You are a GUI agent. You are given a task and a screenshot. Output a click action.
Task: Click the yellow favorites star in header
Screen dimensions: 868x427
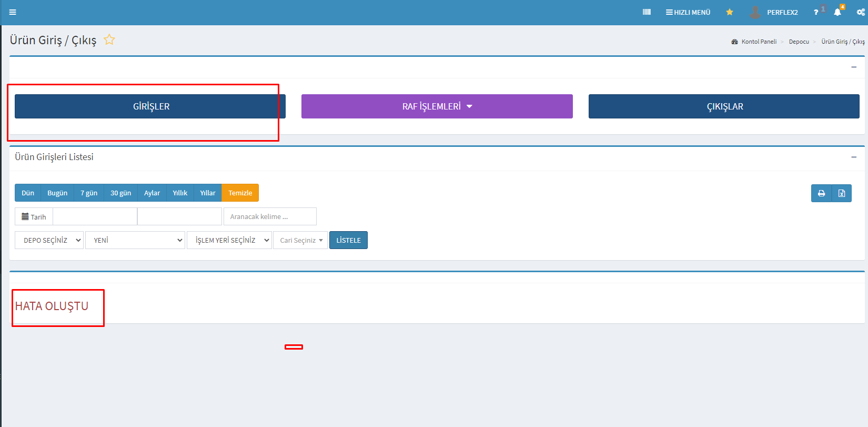pos(730,12)
